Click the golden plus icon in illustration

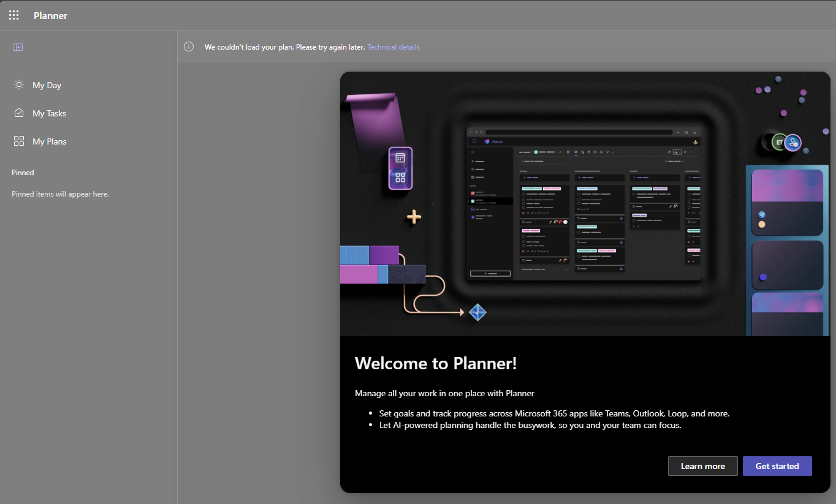coord(414,217)
